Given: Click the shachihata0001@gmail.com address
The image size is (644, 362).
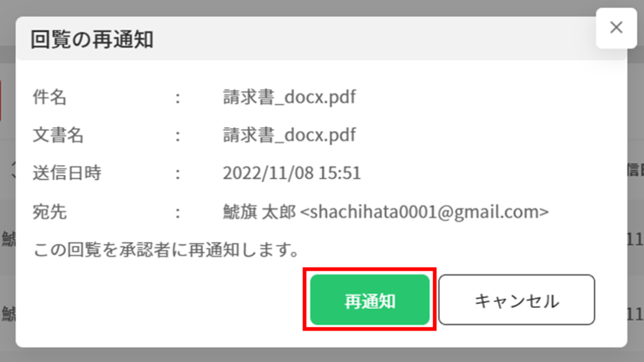Looking at the screenshot, I should pos(425,212).
